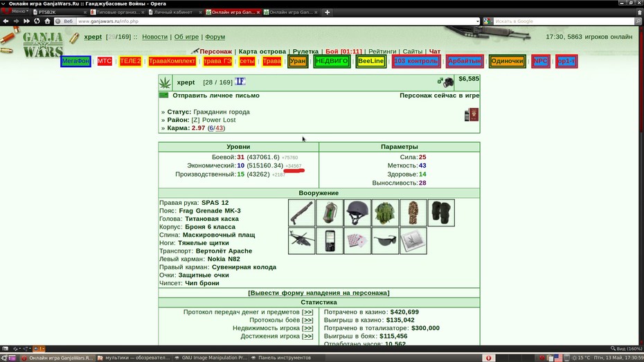Image resolution: width=644 pixels, height=362 pixels.
Task: Click the envelope icon for personal letter
Action: [x=164, y=96]
